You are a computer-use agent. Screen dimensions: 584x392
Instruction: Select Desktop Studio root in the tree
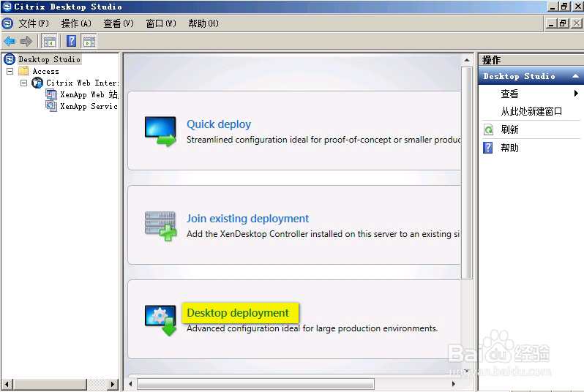point(50,59)
